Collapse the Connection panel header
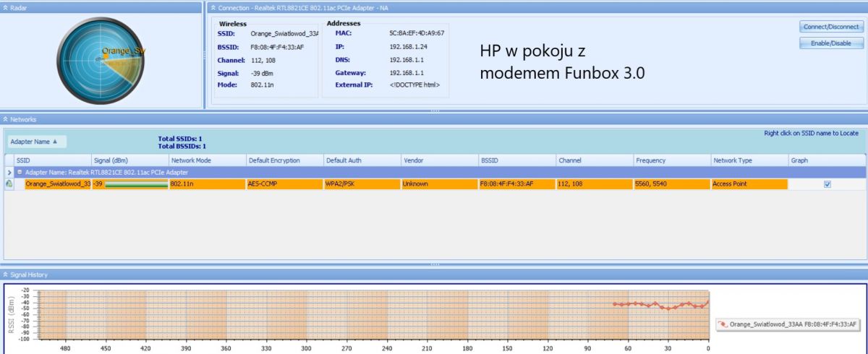This screenshot has width=868, height=354. (212, 7)
